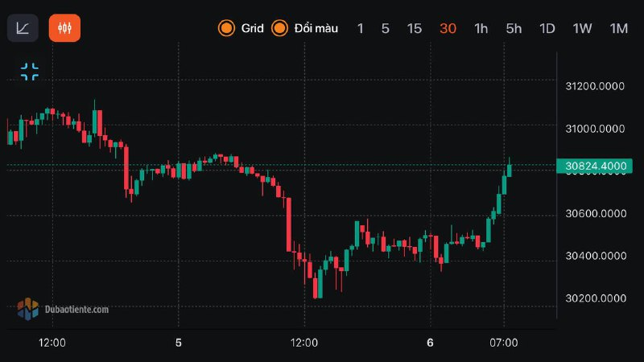Image resolution: width=644 pixels, height=362 pixels.
Task: Choose the 1M timeframe
Action: pyautogui.click(x=618, y=28)
